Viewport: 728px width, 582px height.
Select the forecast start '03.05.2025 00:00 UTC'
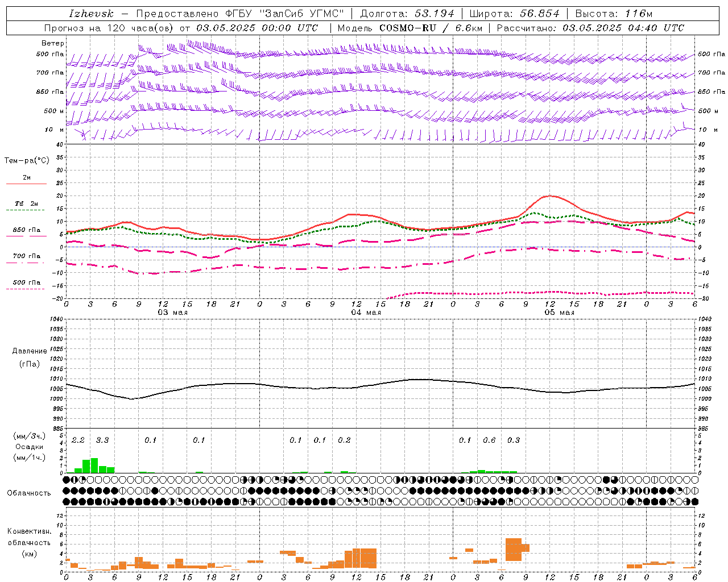[257, 28]
